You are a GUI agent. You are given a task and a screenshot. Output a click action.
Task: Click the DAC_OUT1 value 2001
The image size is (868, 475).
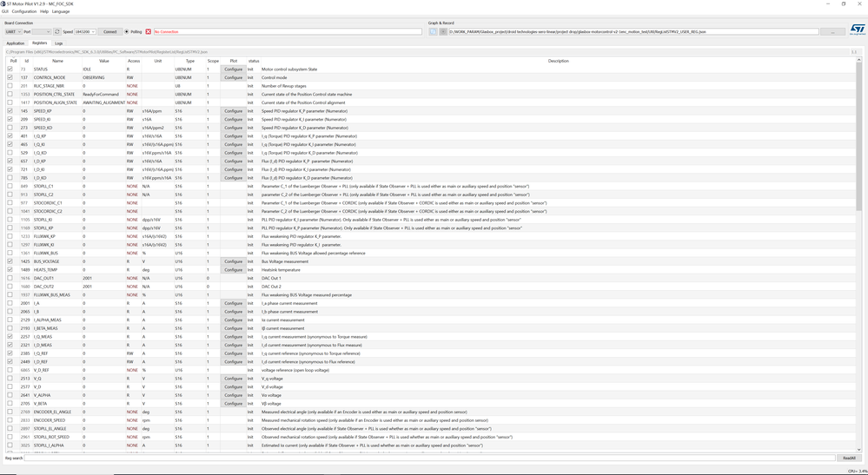(x=88, y=278)
